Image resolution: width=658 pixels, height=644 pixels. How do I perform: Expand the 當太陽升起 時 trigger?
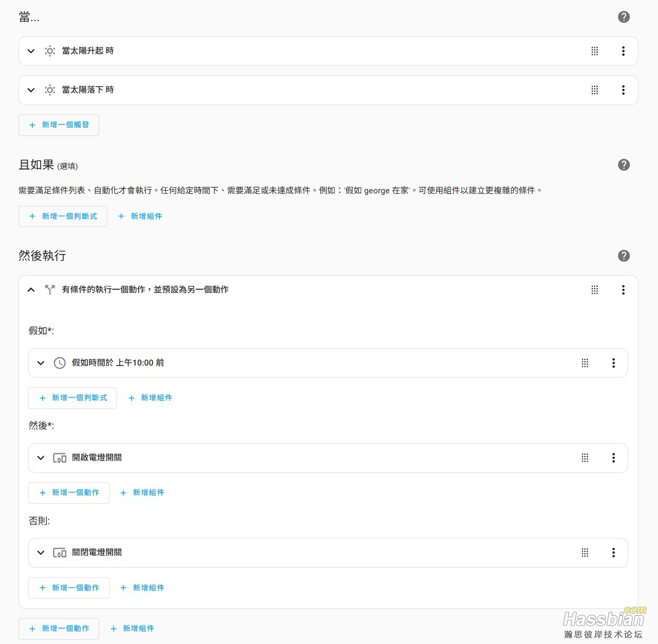[31, 51]
